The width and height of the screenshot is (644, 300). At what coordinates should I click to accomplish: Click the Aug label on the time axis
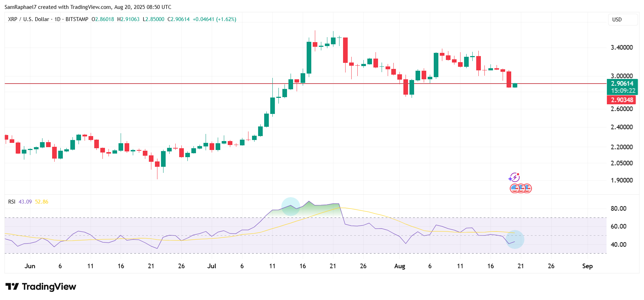tap(399, 266)
